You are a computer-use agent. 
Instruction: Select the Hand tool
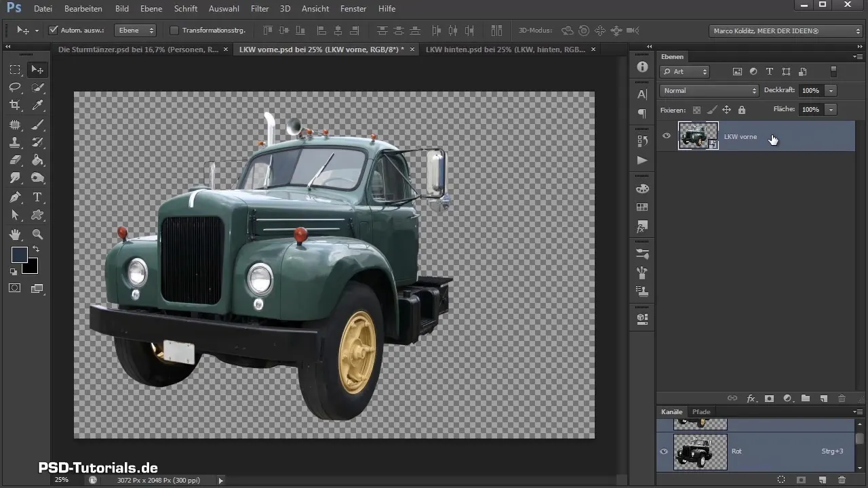click(15, 235)
